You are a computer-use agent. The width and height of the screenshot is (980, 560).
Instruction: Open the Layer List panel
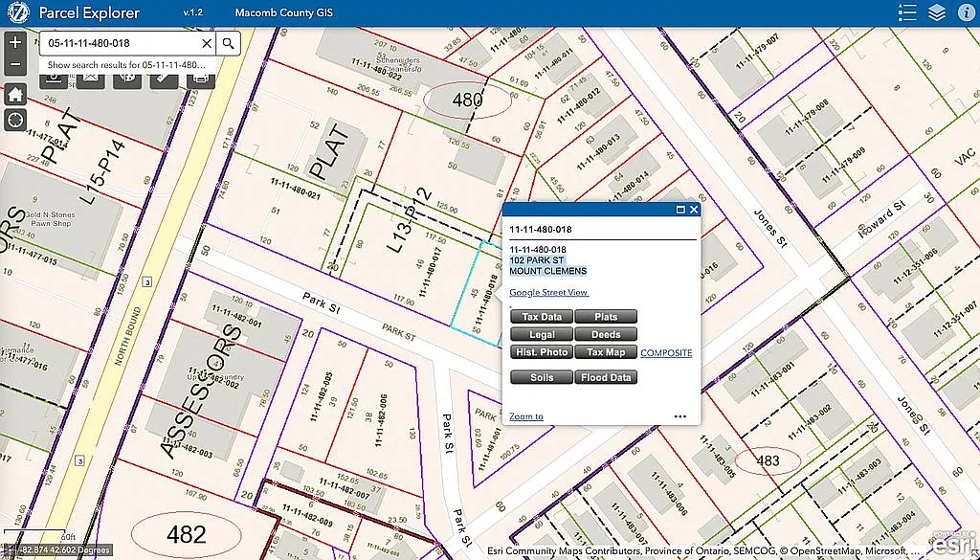pos(937,13)
